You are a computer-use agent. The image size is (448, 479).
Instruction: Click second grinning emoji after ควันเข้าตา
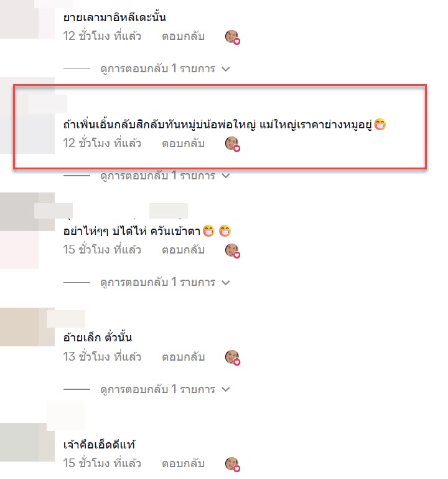pos(225,231)
